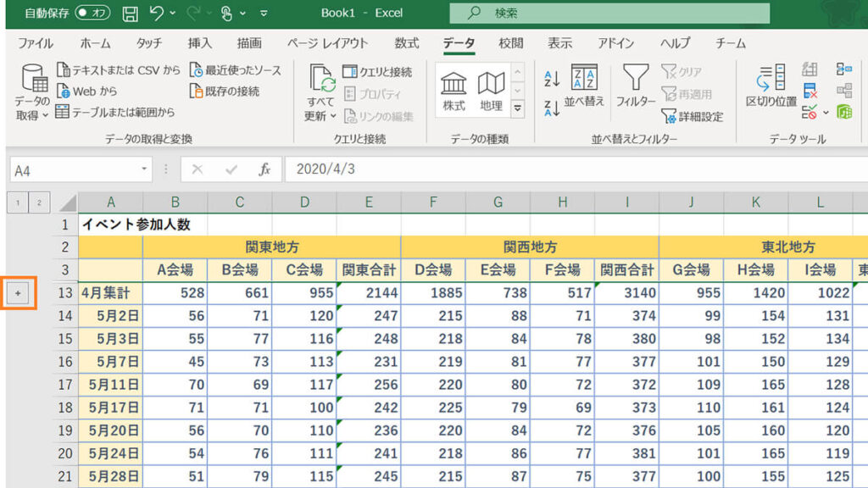Image resolution: width=868 pixels, height=488 pixels.
Task: Click テキストまたは CSV から
Action: 119,70
